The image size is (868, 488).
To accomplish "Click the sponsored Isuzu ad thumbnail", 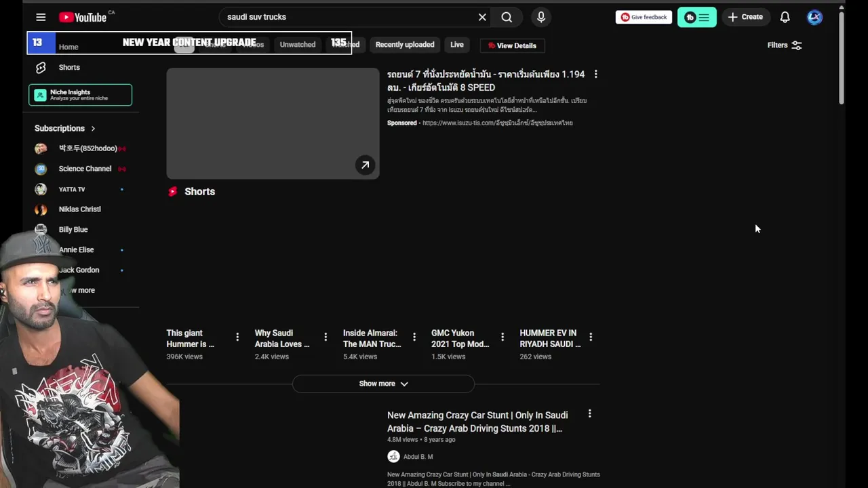I will (x=273, y=123).
